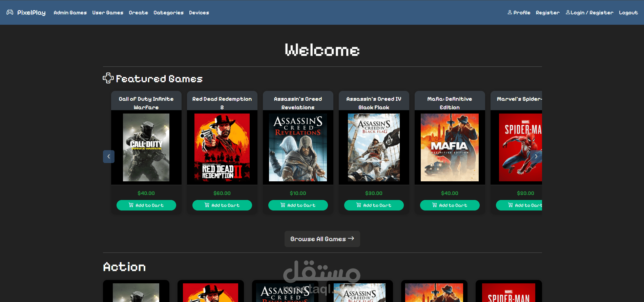Add Call of Duty Infinite Warfare to cart
644x302 pixels.
(146, 205)
